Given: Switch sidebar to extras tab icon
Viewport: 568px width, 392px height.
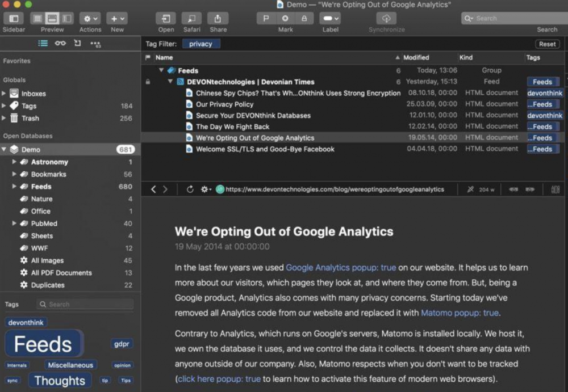Looking at the screenshot, I should pyautogui.click(x=95, y=44).
